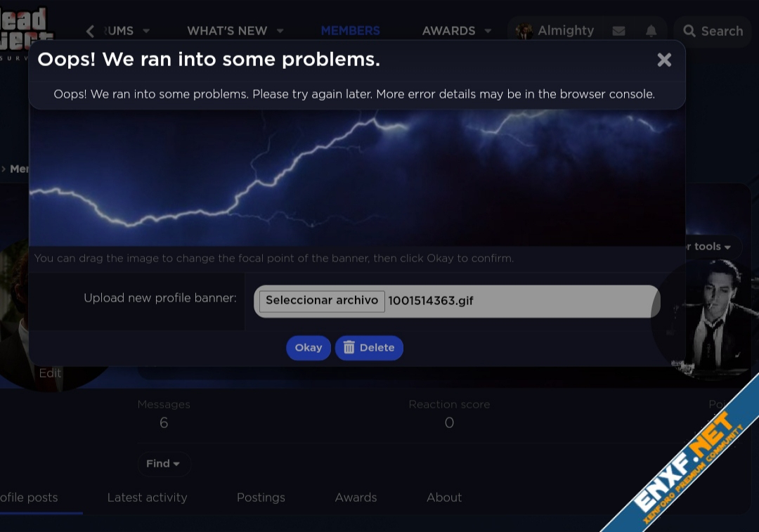Click Seleccionar archivo file chooser

click(x=322, y=301)
